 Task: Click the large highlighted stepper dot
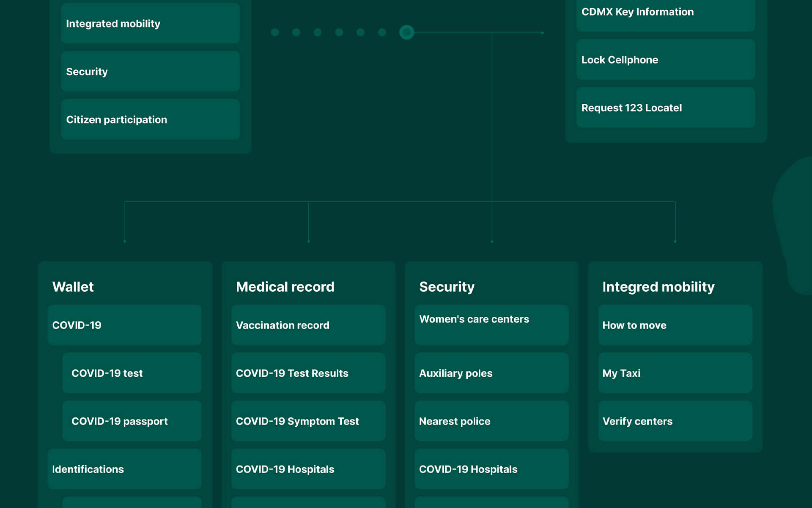pos(406,32)
